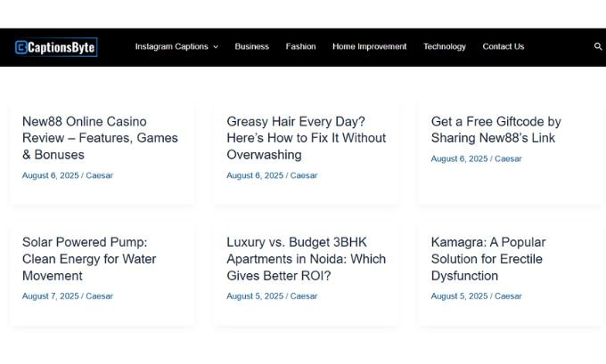This screenshot has height=364, width=606.
Task: Navigate to the Contact Us page
Action: [x=503, y=46]
